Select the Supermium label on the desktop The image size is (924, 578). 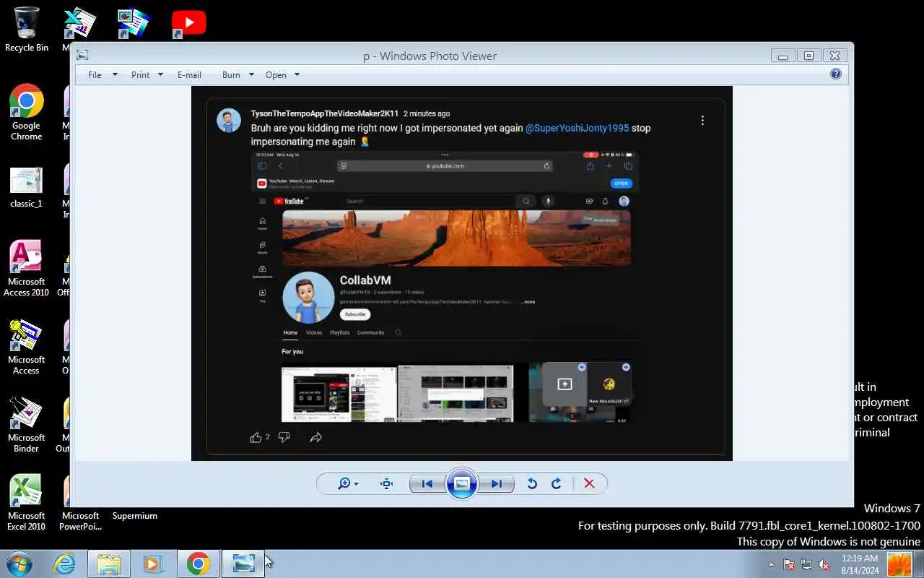134,516
